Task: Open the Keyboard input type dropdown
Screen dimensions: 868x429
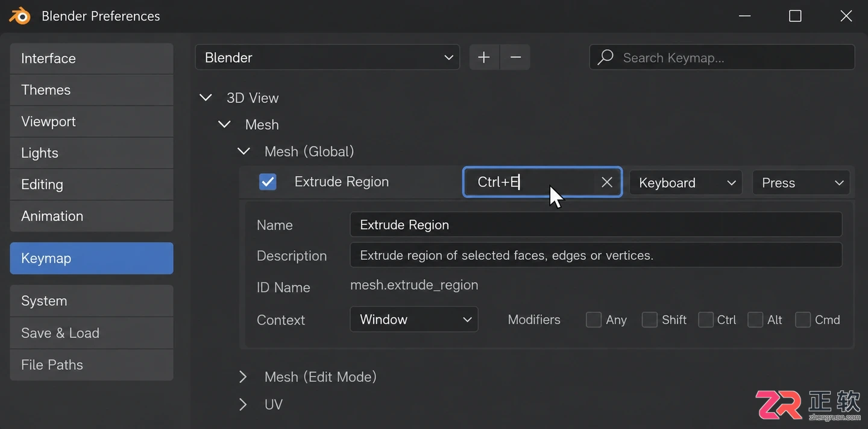Action: [686, 183]
